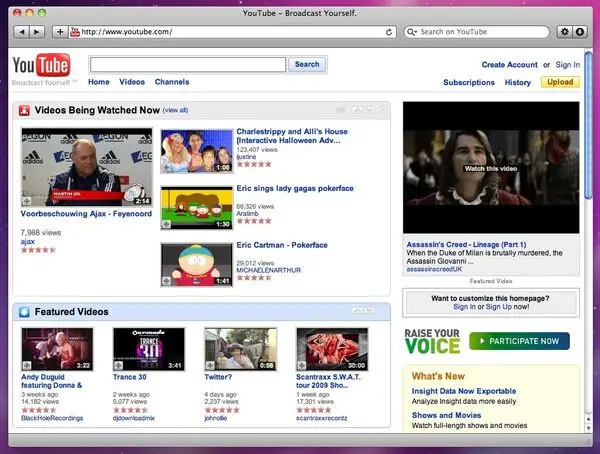Open the Charlestrippy and Alli's House thumbnail

point(197,151)
